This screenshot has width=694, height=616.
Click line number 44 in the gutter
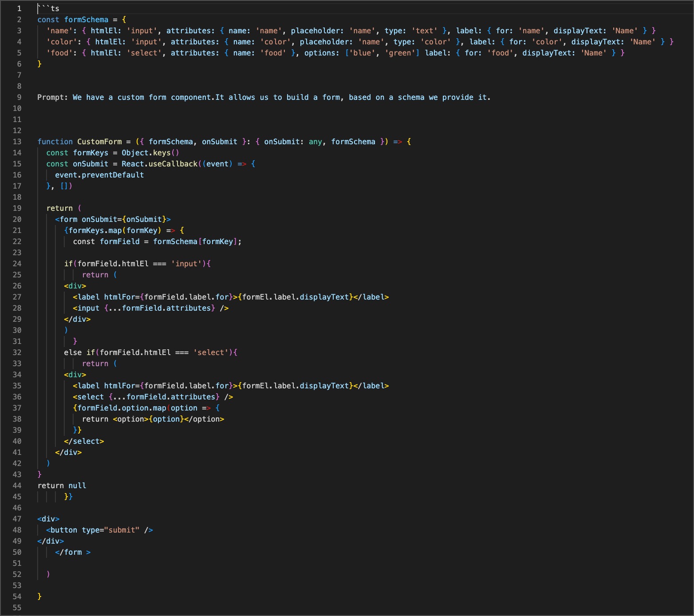point(17,486)
